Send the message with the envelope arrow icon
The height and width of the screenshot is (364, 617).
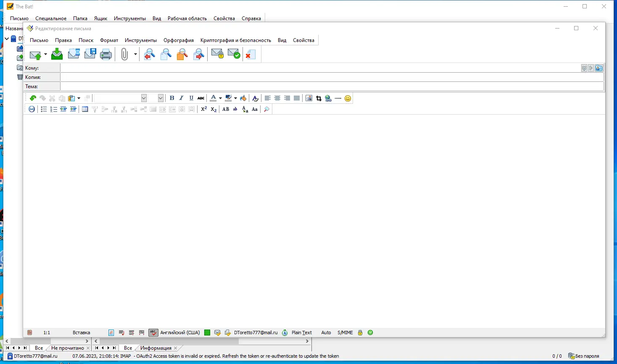coord(35,54)
